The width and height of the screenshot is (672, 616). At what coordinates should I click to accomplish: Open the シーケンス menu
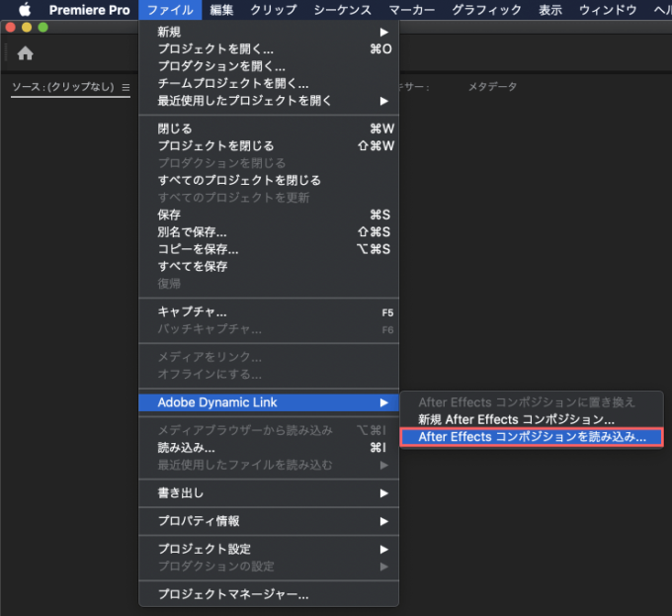point(343,10)
